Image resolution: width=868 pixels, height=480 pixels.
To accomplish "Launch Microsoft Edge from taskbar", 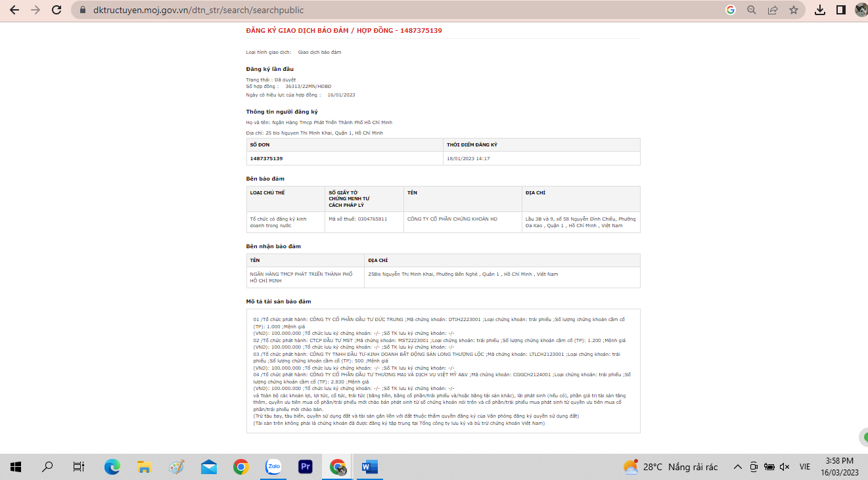I will [x=112, y=467].
